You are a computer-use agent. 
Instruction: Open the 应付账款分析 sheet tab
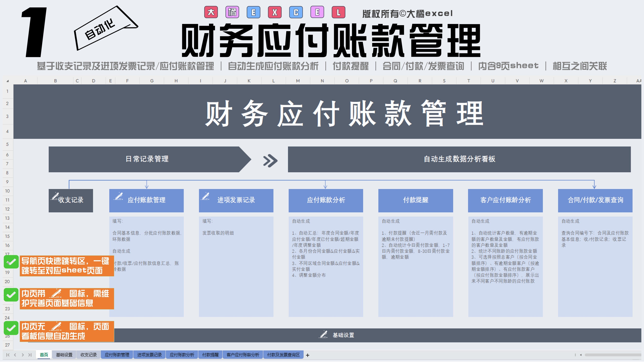click(182, 355)
